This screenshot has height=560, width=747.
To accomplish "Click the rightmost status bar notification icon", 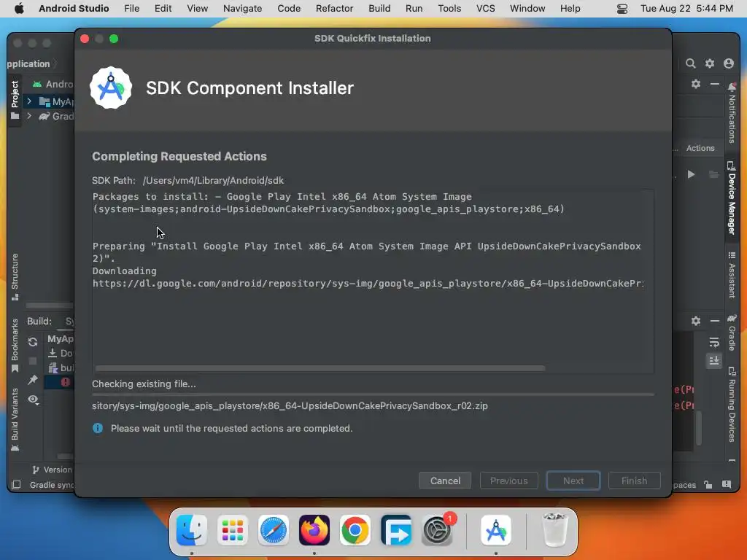I will (727, 485).
